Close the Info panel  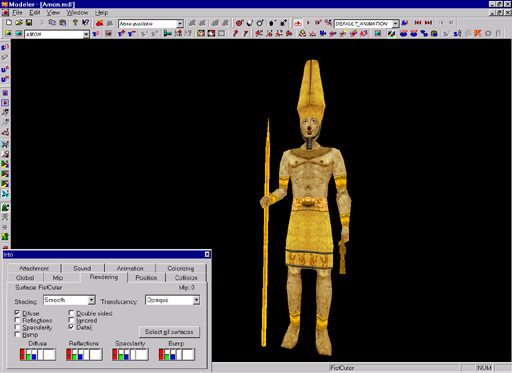tap(207, 255)
